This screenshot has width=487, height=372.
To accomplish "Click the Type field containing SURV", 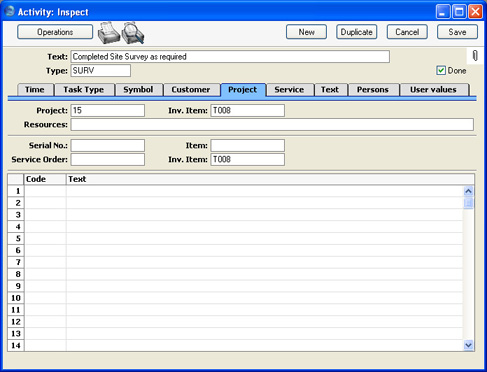I will tap(100, 71).
